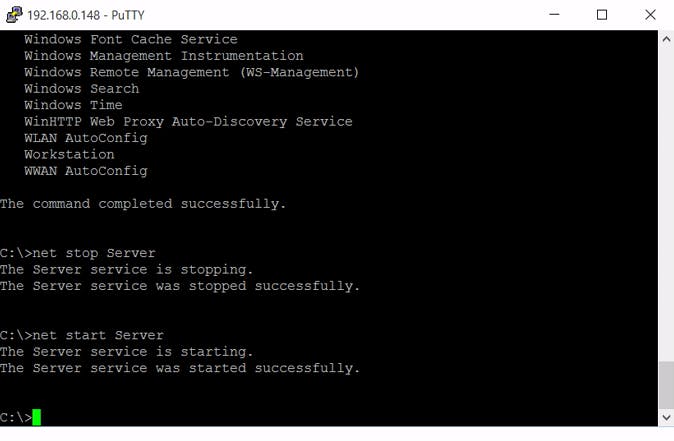This screenshot has height=441, width=674.
Task: Click the Windows Search service line
Action: (81, 89)
